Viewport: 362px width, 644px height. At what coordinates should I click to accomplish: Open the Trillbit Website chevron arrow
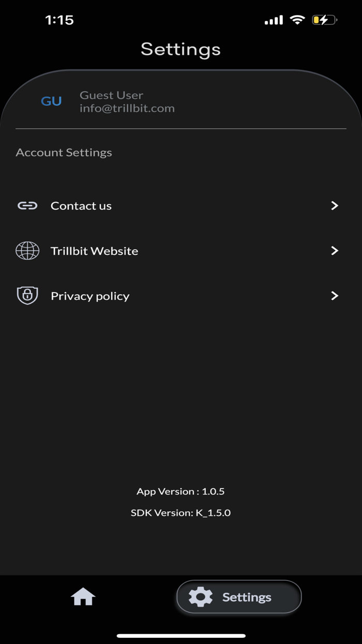pos(335,251)
